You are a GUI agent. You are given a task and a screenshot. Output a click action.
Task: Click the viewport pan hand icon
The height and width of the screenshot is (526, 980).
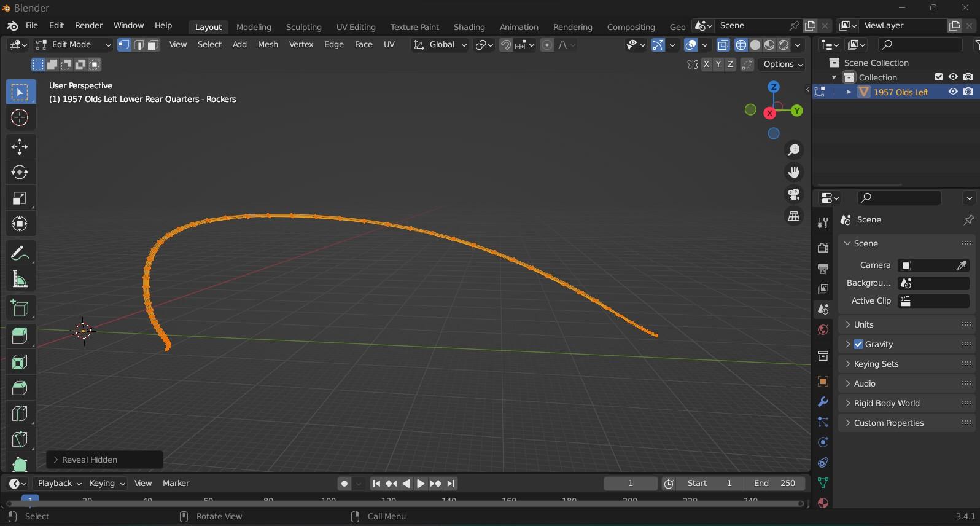pyautogui.click(x=794, y=172)
